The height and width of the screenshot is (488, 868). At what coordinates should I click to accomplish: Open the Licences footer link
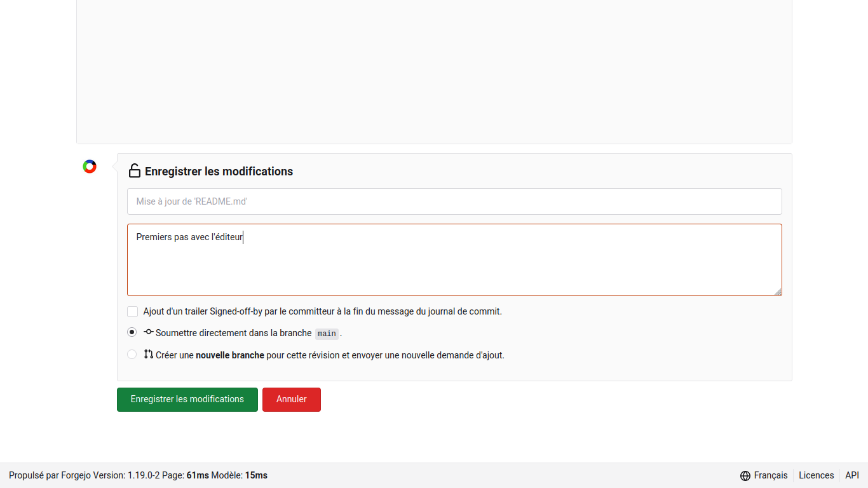pyautogui.click(x=816, y=475)
